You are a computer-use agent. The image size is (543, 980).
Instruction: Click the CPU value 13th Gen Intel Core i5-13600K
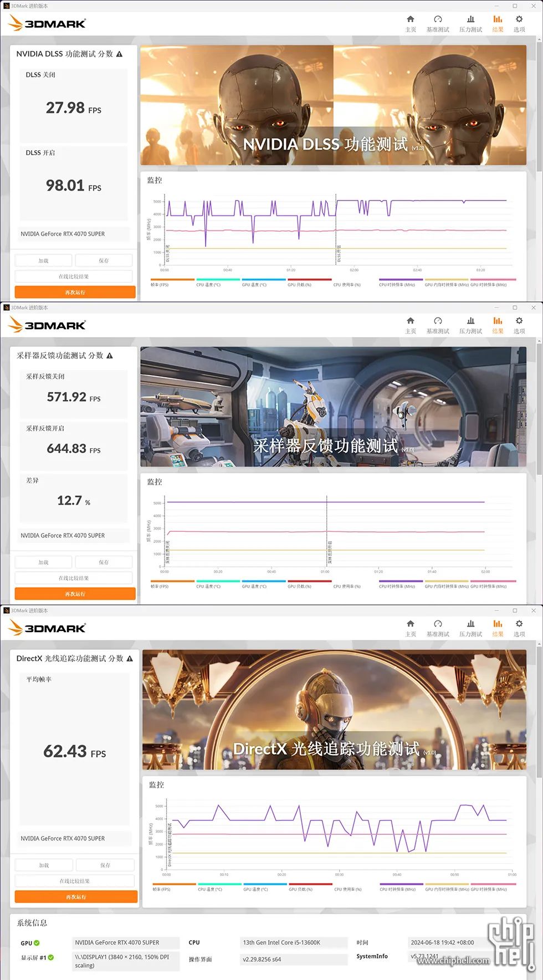293,943
